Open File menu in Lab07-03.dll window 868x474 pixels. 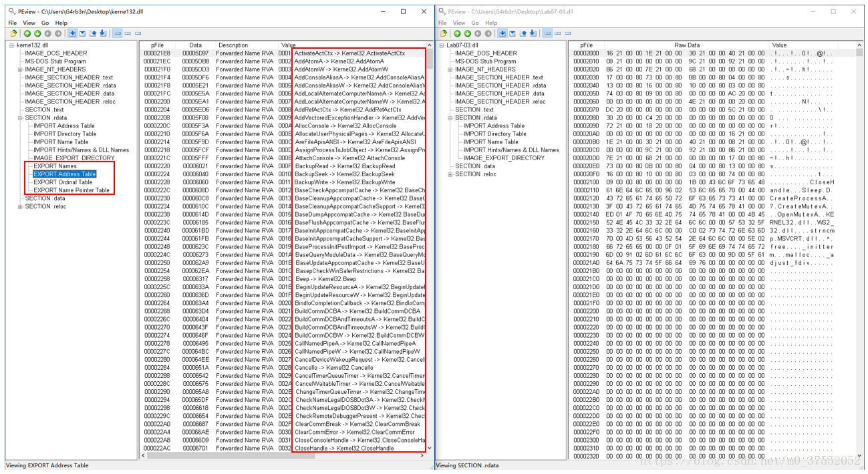point(443,23)
